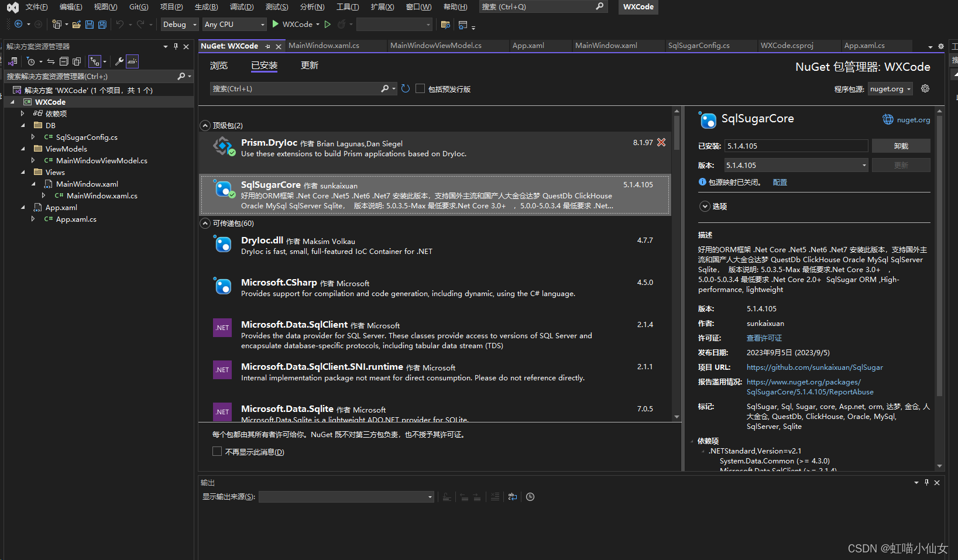Open the show output from dropdown
The height and width of the screenshot is (560, 958).
[346, 497]
